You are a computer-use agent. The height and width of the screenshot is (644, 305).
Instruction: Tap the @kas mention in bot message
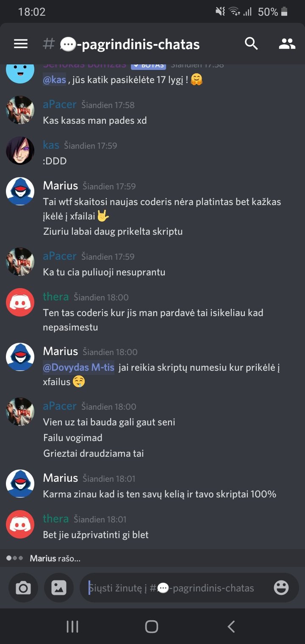click(54, 79)
